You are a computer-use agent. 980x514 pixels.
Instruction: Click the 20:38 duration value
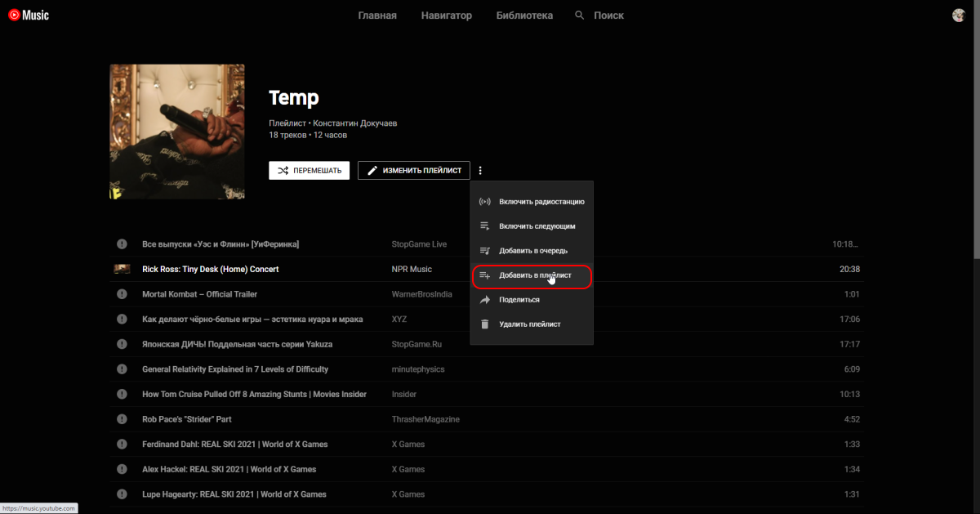(x=849, y=269)
